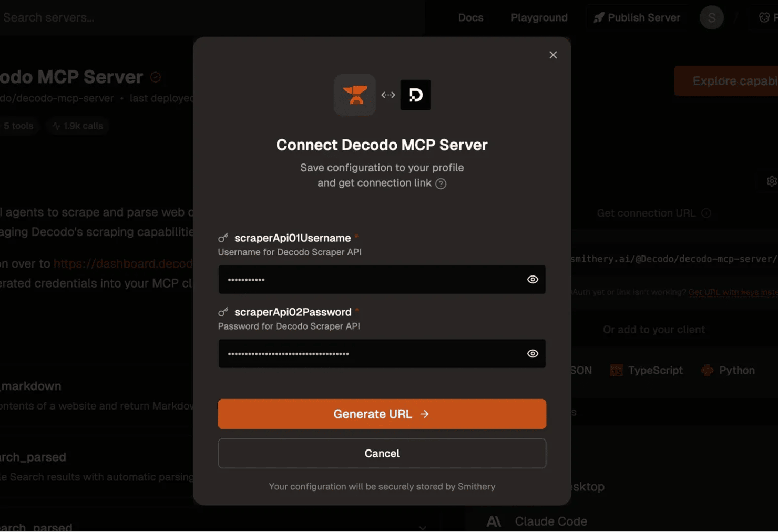The height and width of the screenshot is (532, 778).
Task: Switch to the Python tab
Action: tap(729, 370)
